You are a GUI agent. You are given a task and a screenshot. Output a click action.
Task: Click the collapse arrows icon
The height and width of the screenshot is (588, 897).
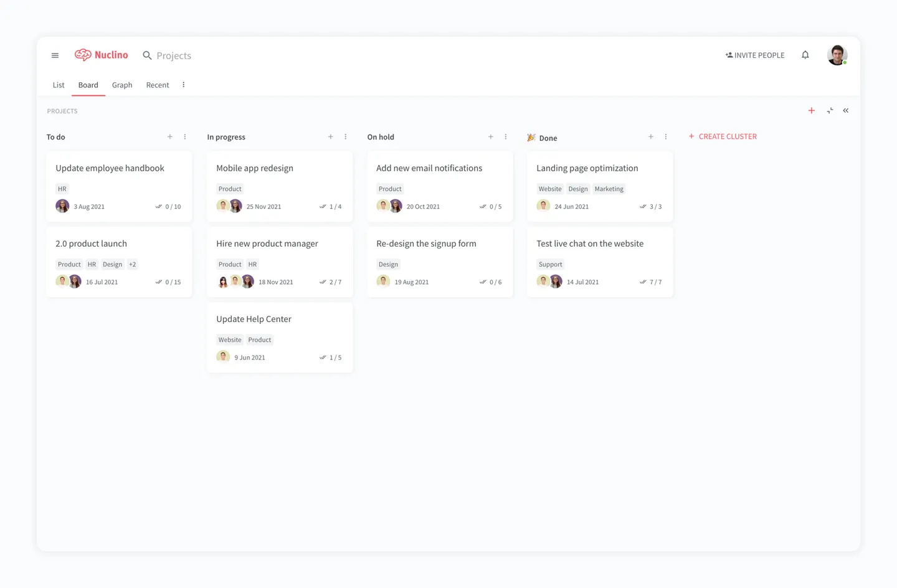click(x=830, y=110)
